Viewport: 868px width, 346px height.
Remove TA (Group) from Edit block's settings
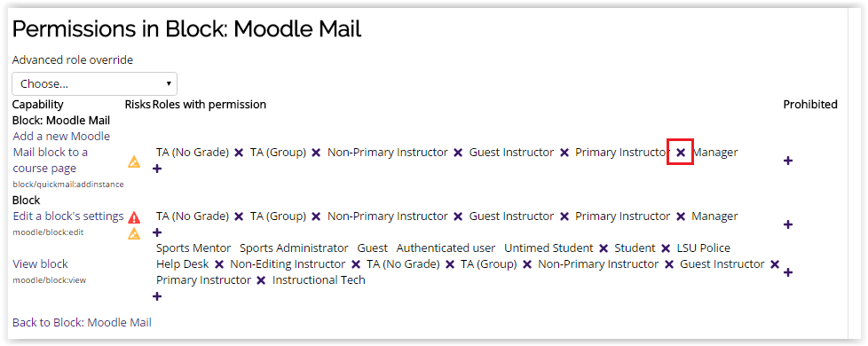(316, 216)
